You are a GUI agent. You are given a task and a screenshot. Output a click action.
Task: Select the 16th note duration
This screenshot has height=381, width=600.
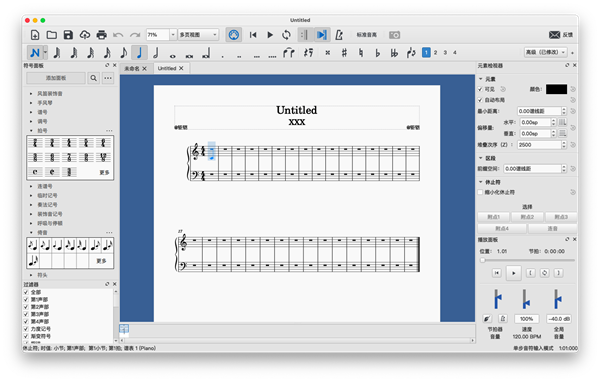107,52
